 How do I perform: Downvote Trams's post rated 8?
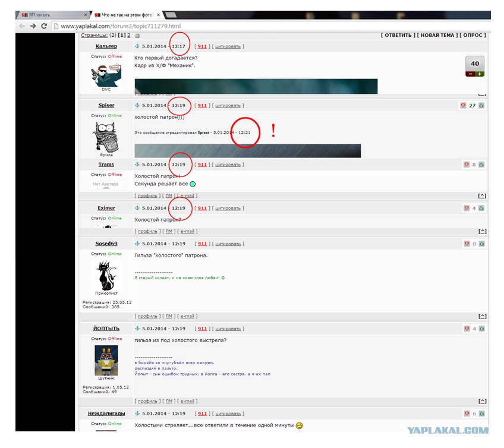click(467, 165)
